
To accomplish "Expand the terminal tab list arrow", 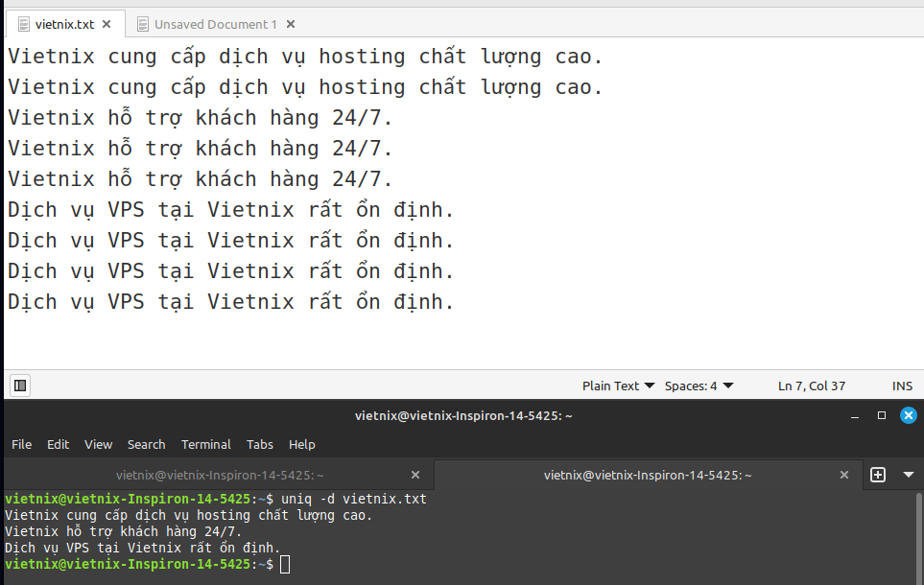I will pos(908,475).
